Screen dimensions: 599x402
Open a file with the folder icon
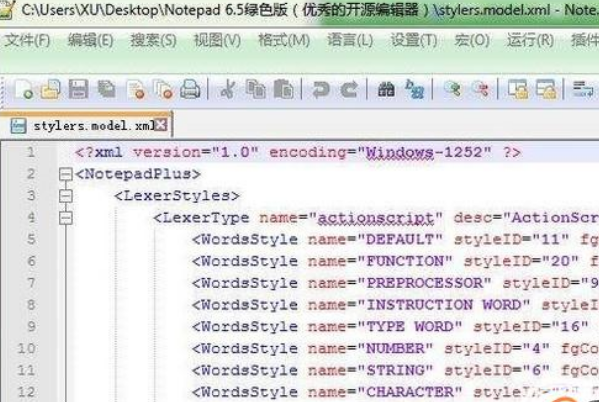point(51,89)
